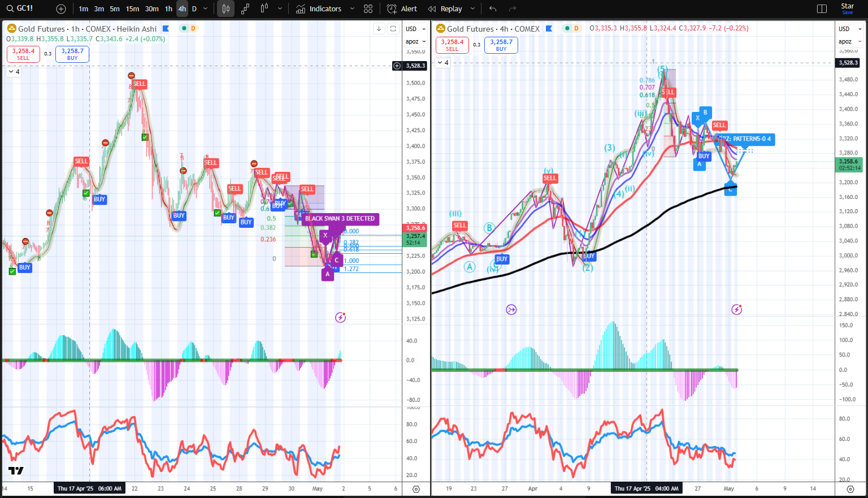
Task: Toggle market status dot on 4h chart
Action: 567,29
